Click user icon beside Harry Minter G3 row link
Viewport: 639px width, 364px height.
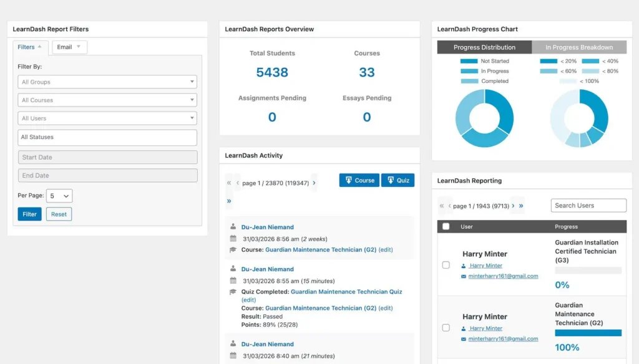click(464, 266)
